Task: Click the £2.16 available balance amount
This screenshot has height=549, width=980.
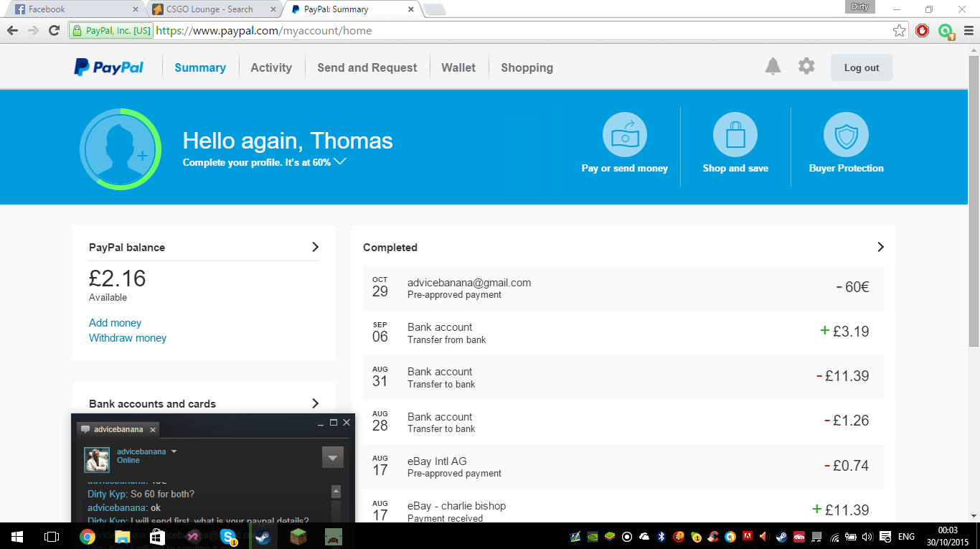Action: pyautogui.click(x=118, y=278)
